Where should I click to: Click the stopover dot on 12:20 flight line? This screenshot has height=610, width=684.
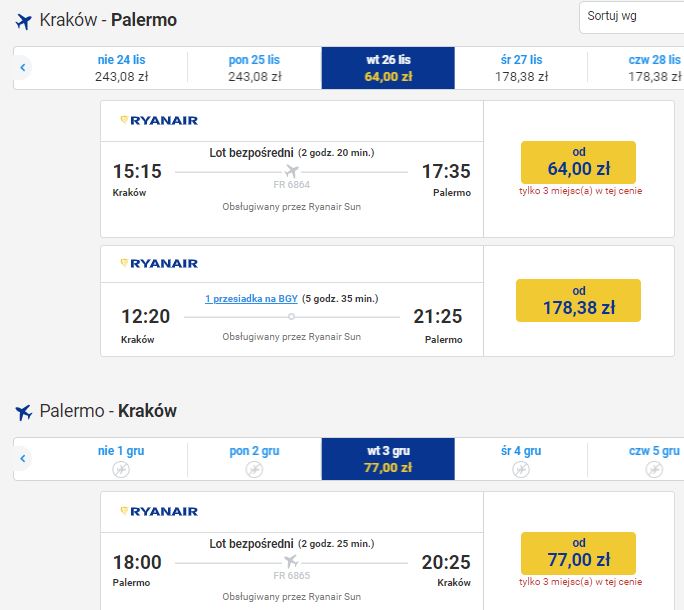291,317
